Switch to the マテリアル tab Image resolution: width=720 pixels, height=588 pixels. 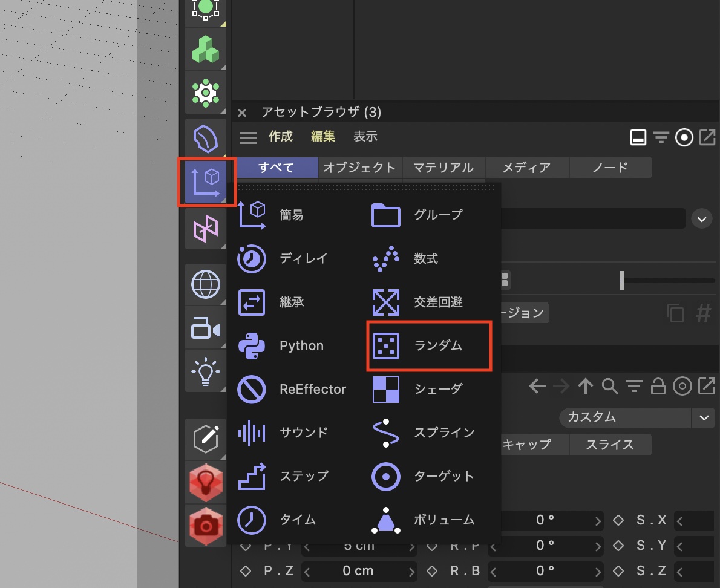click(444, 168)
